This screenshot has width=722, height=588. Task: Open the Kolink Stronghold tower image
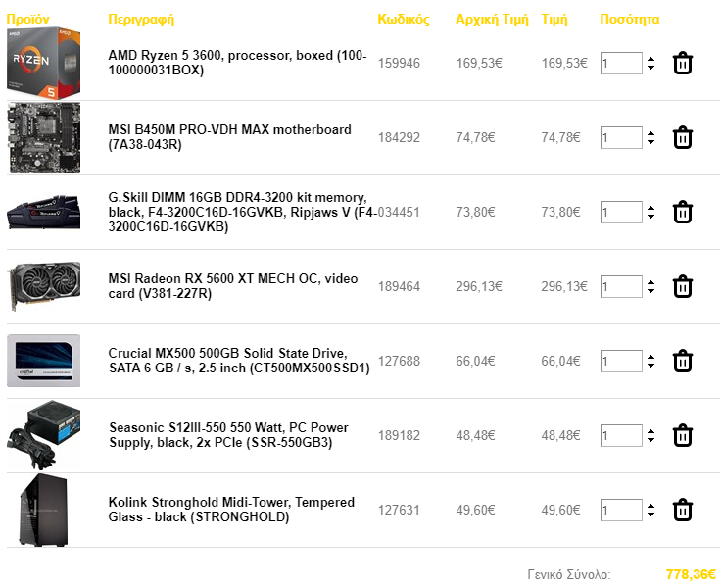coord(44,511)
